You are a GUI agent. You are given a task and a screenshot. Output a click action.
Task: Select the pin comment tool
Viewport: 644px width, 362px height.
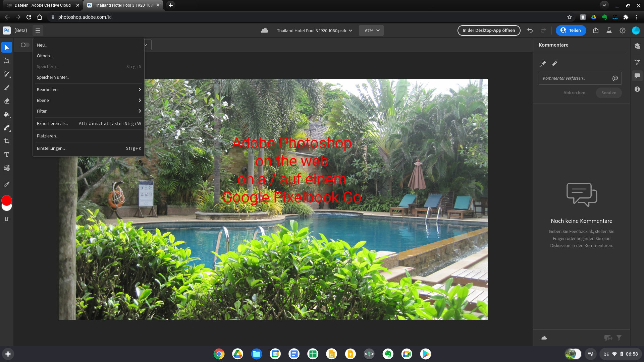543,63
